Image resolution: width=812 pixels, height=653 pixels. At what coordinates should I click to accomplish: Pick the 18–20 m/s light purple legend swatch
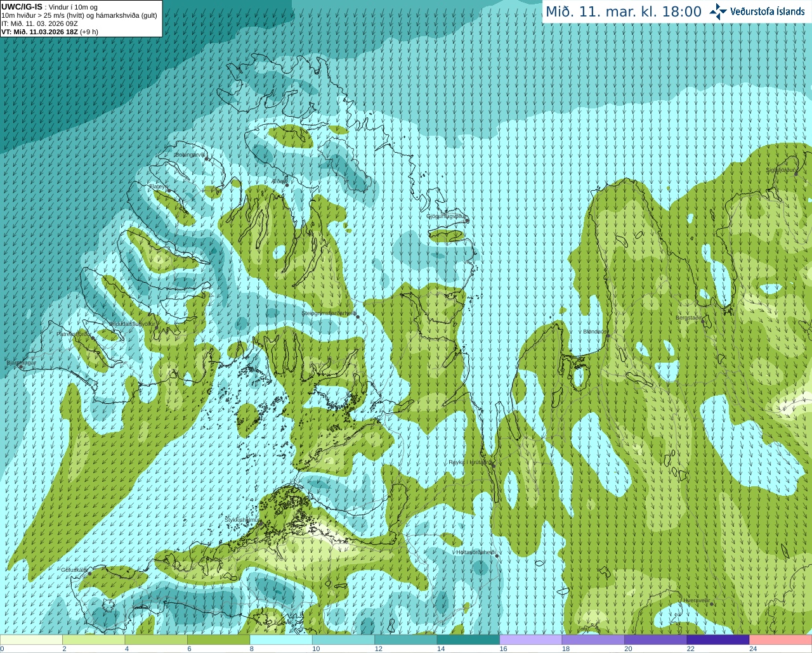coord(593,640)
